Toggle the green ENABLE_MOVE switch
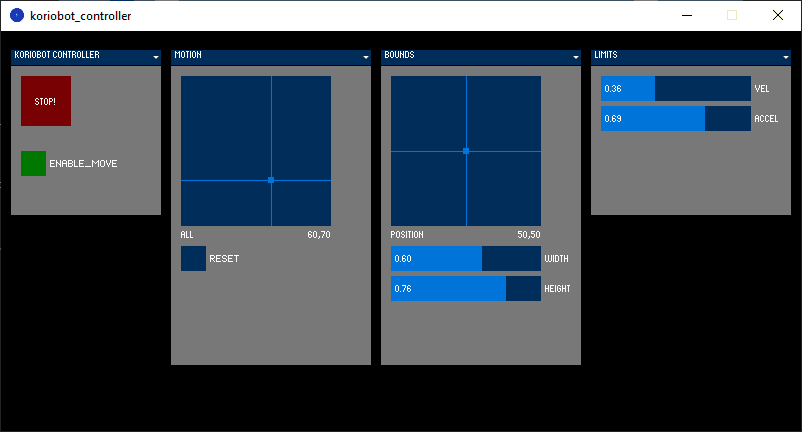The height and width of the screenshot is (432, 802). point(33,164)
